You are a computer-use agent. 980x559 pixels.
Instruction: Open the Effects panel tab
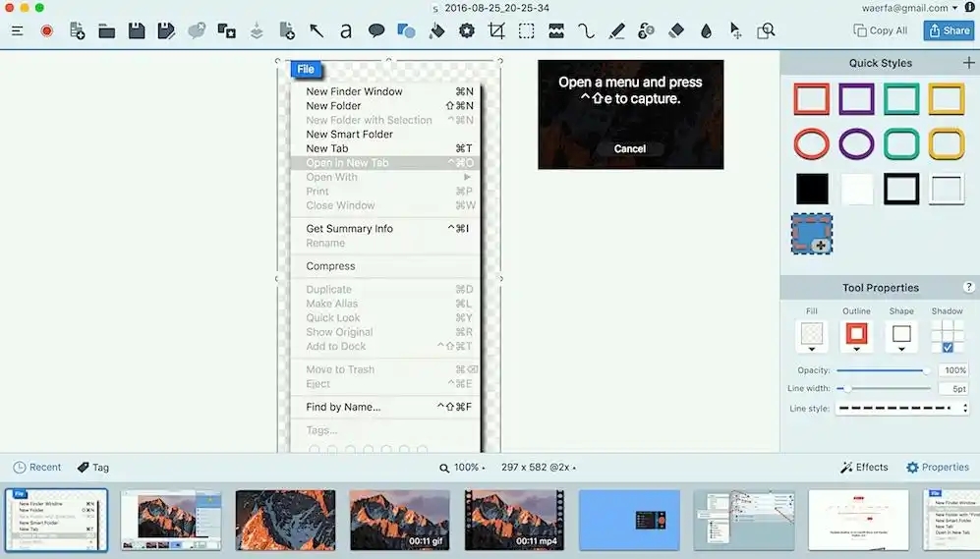pyautogui.click(x=864, y=468)
